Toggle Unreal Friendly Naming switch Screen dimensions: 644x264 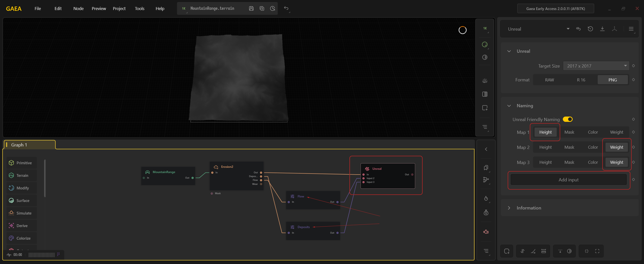[x=568, y=119]
